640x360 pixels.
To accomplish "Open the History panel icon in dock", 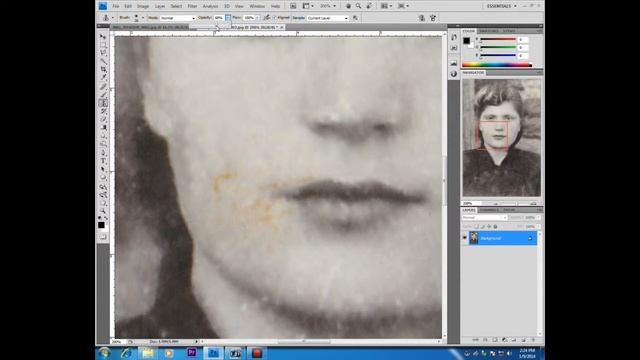I will pyautogui.click(x=454, y=37).
